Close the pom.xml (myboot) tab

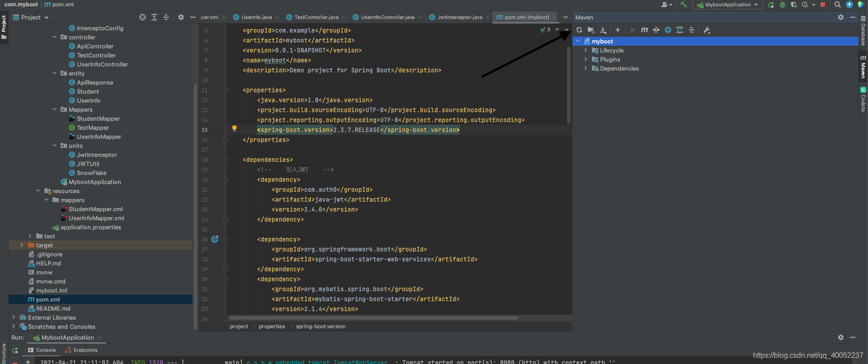point(554,17)
